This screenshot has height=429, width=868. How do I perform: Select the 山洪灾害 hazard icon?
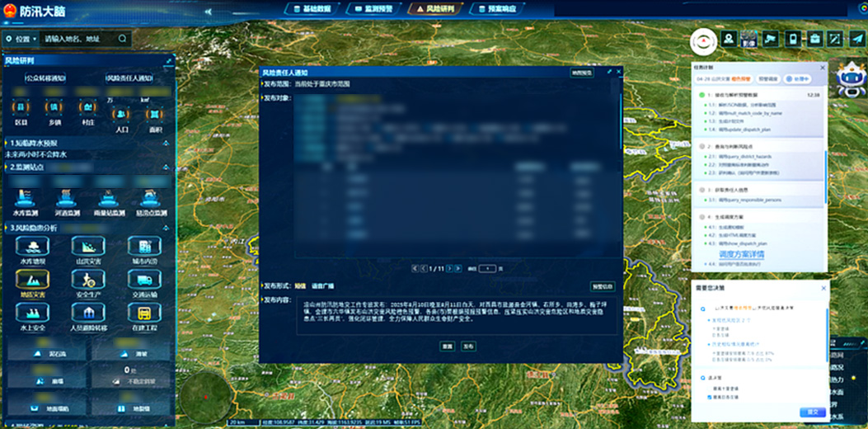click(x=88, y=246)
